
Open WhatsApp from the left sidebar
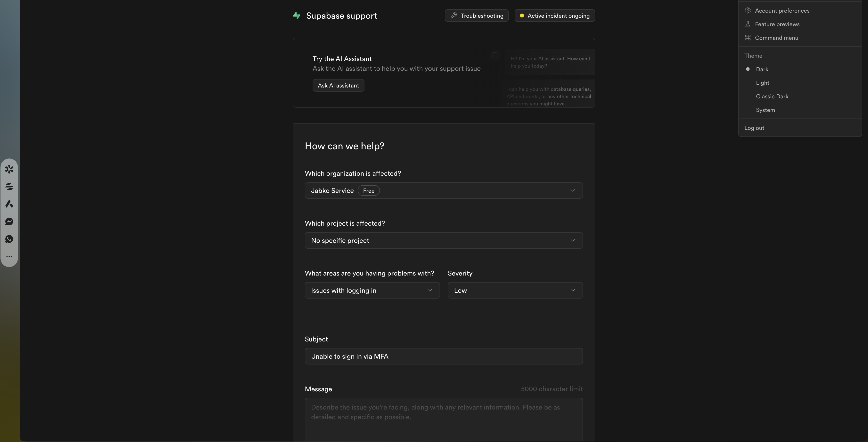pyautogui.click(x=9, y=239)
